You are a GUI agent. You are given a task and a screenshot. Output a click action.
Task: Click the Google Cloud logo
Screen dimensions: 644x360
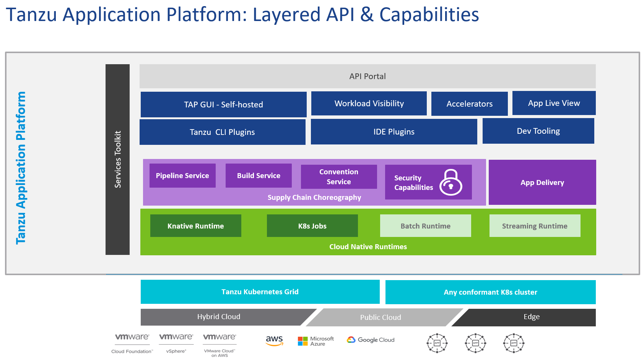370,340
